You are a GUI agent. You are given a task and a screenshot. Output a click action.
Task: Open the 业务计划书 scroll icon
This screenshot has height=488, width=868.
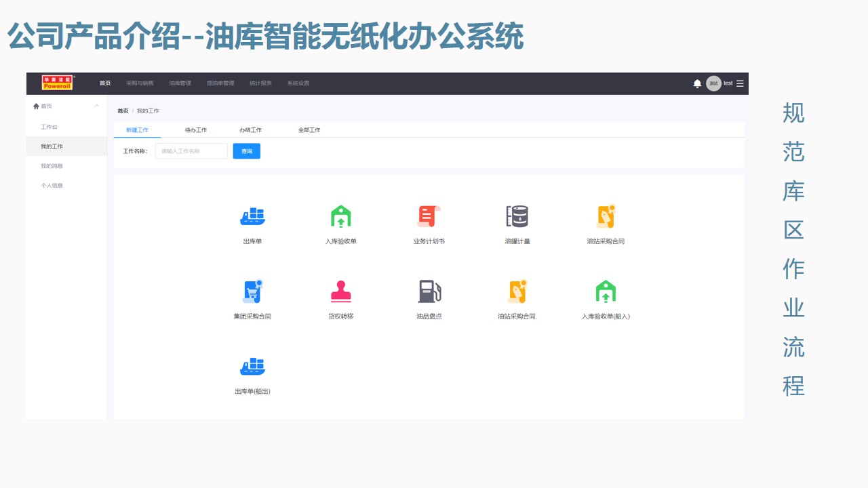[x=429, y=216]
